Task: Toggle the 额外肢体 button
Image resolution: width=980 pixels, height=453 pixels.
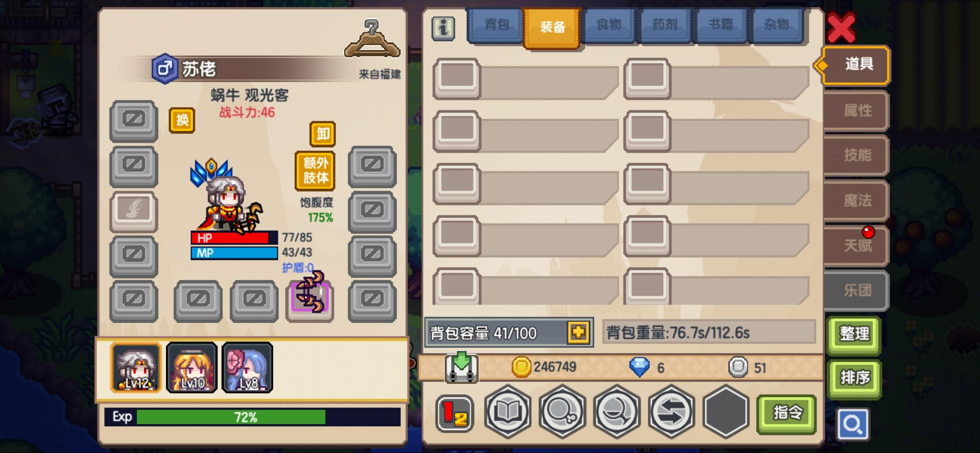Action: coord(315,170)
